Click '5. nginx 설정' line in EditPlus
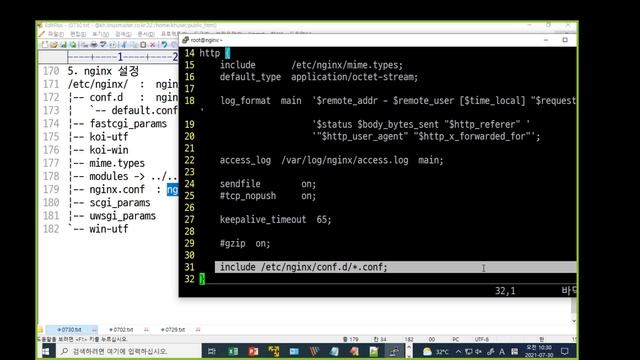The width and height of the screenshot is (640, 360). (103, 71)
